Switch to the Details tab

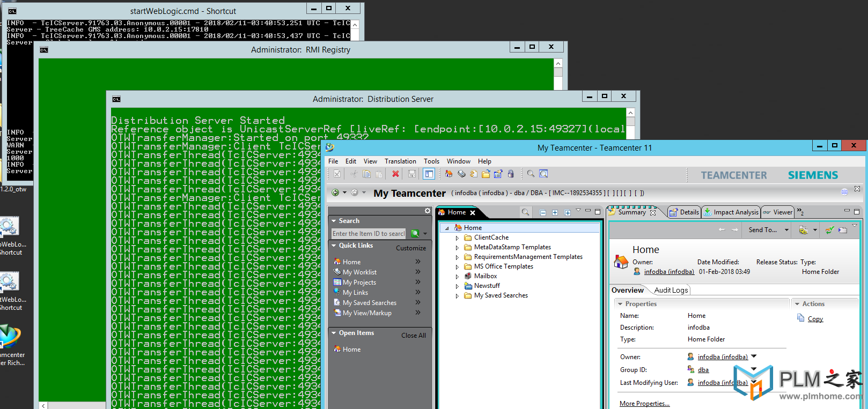tap(684, 212)
